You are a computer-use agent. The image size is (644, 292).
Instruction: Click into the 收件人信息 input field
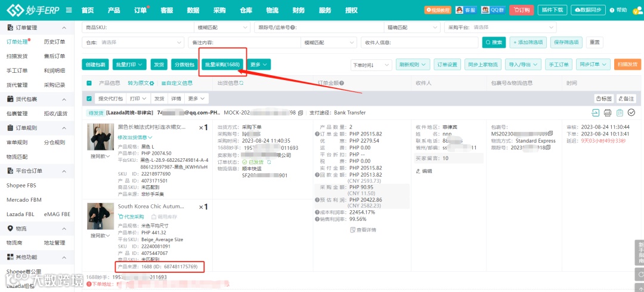[x=420, y=42]
